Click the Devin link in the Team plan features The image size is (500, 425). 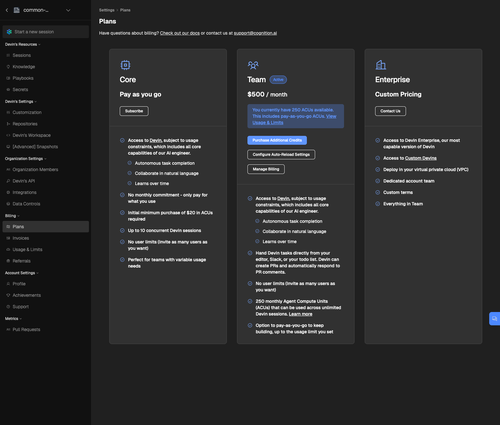[283, 198]
